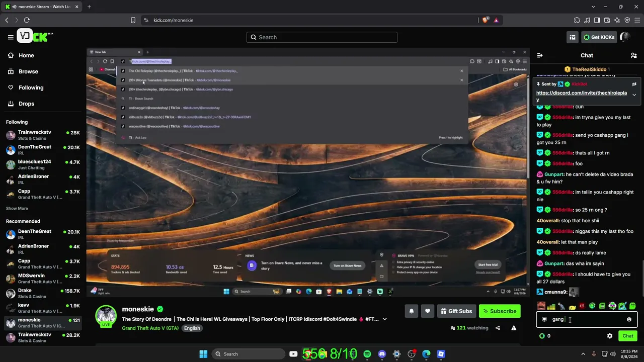Open the browser main menu
The height and width of the screenshot is (362, 644).
(x=636, y=20)
